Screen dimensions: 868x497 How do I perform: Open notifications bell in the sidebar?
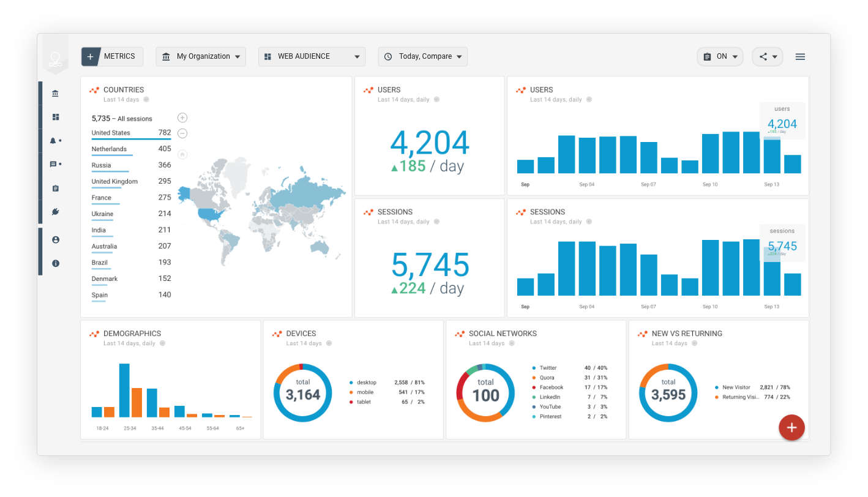(54, 141)
